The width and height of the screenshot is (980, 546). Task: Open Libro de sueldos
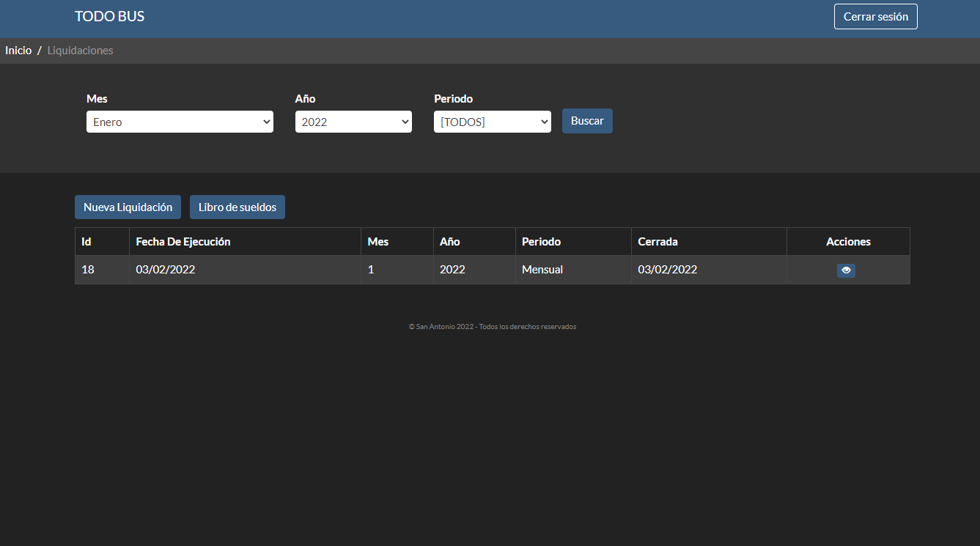[237, 207]
